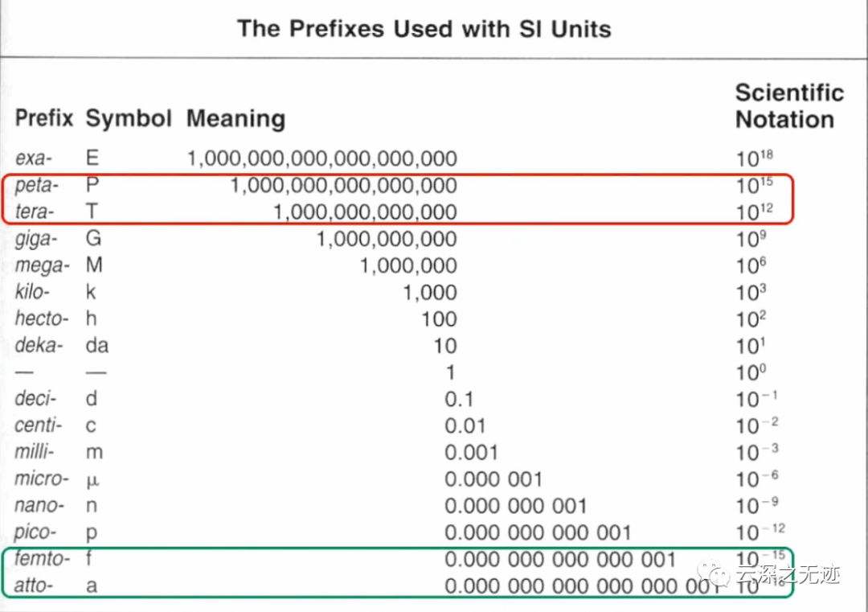
Task: Select the 'centi-' prefix label
Action: [39, 425]
